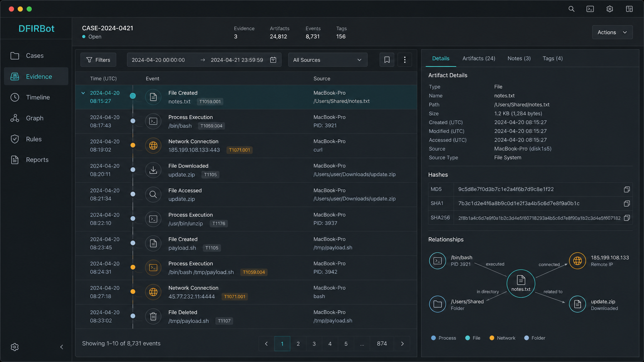
Task: Click the File Downloaded update.zip icon
Action: click(153, 170)
